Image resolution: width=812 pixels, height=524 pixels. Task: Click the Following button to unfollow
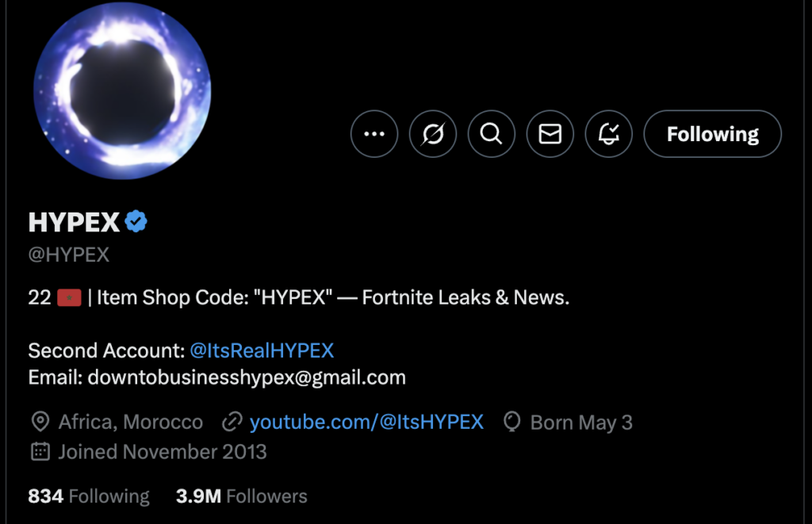coord(712,134)
